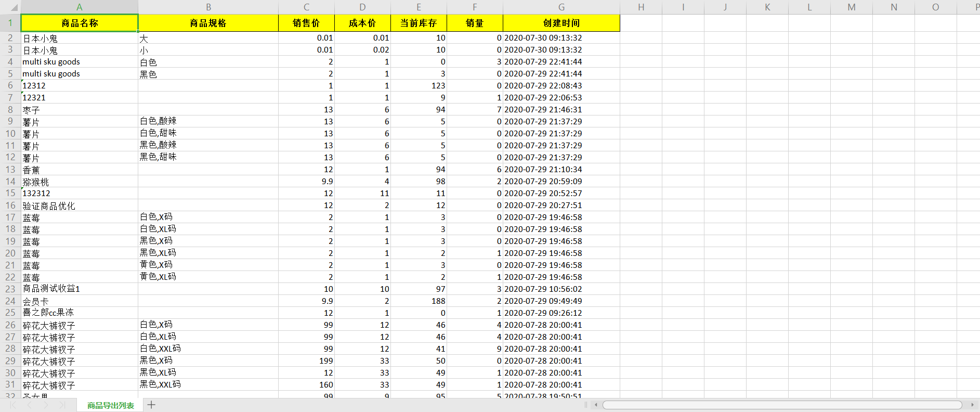Select timestamp 2020-07-29 09:26:12

(561, 313)
